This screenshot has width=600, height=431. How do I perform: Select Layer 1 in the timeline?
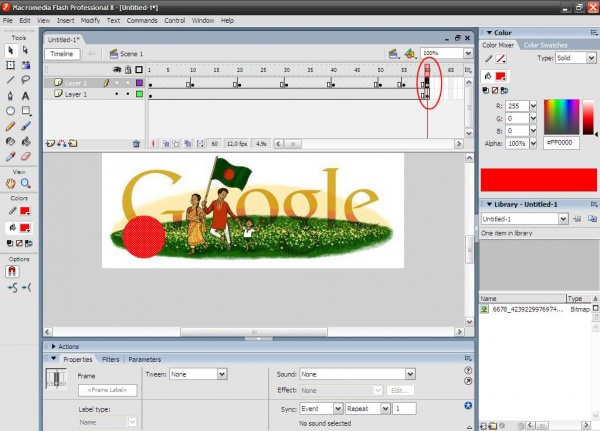75,94
